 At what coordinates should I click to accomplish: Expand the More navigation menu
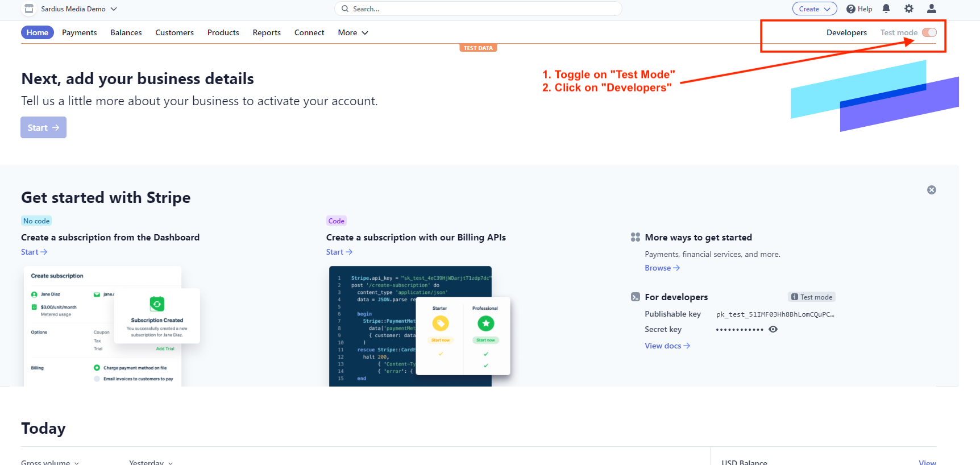click(353, 32)
